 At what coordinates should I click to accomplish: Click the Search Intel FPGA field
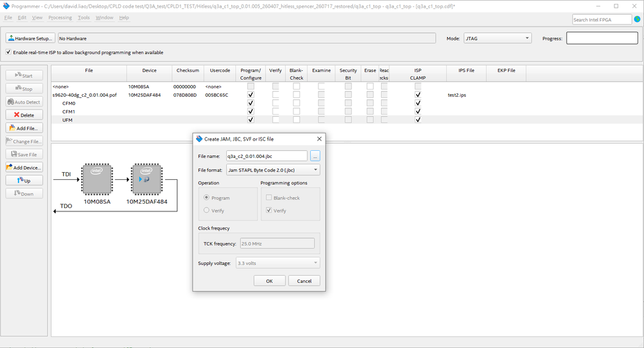601,20
